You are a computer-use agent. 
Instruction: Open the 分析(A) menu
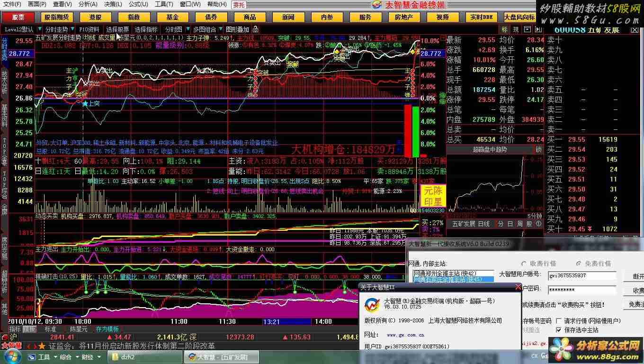click(x=88, y=4)
